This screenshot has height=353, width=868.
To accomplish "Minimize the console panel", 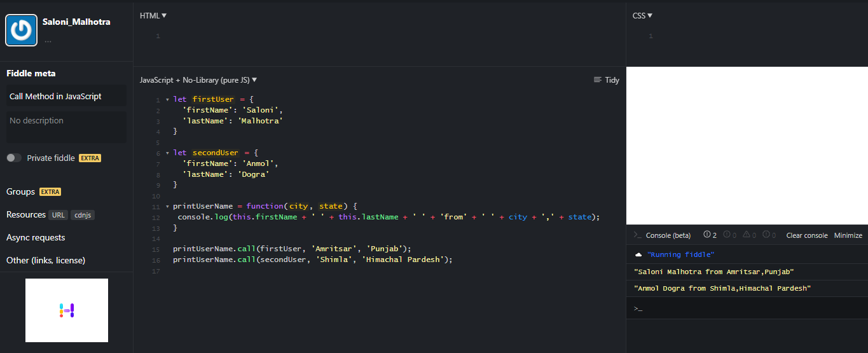I will point(848,235).
